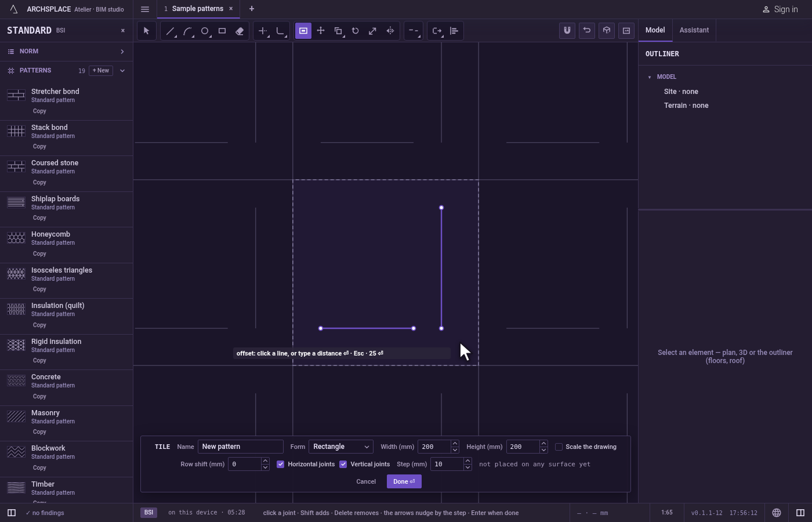This screenshot has width=812, height=522.
Task: Select the Honeycomb pattern thumbnail
Action: 16,238
